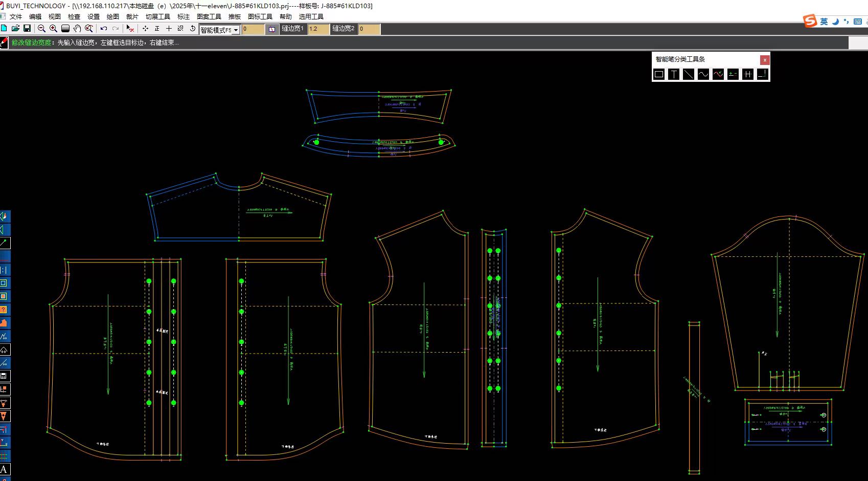Open the 智能模式F5 mode dropdown

236,30
